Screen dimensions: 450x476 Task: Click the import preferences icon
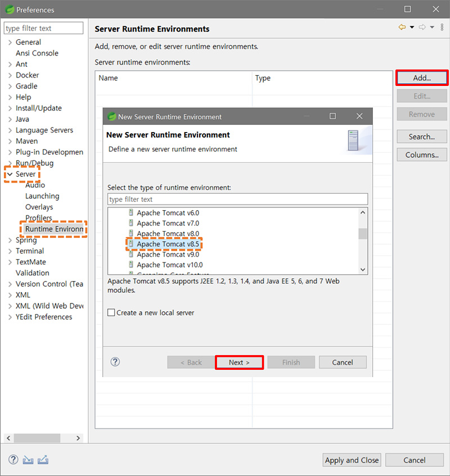point(28,460)
